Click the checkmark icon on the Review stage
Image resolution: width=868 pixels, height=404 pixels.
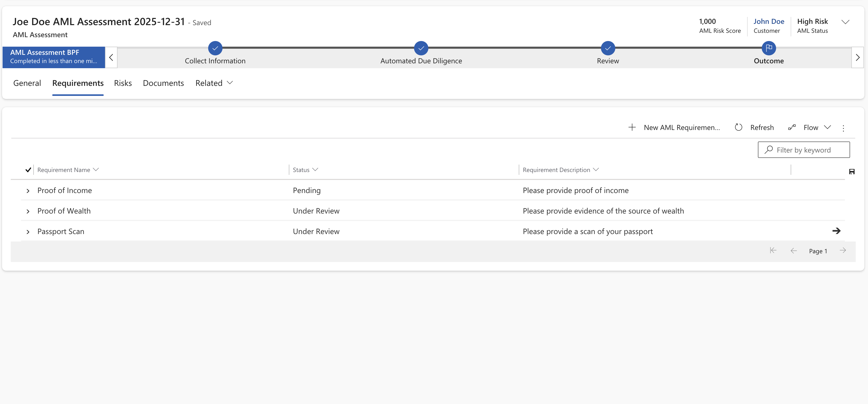(608, 48)
